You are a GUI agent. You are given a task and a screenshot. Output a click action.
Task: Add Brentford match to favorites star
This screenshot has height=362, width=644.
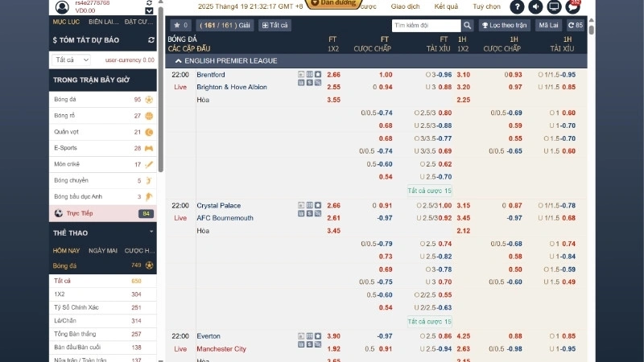318,74
